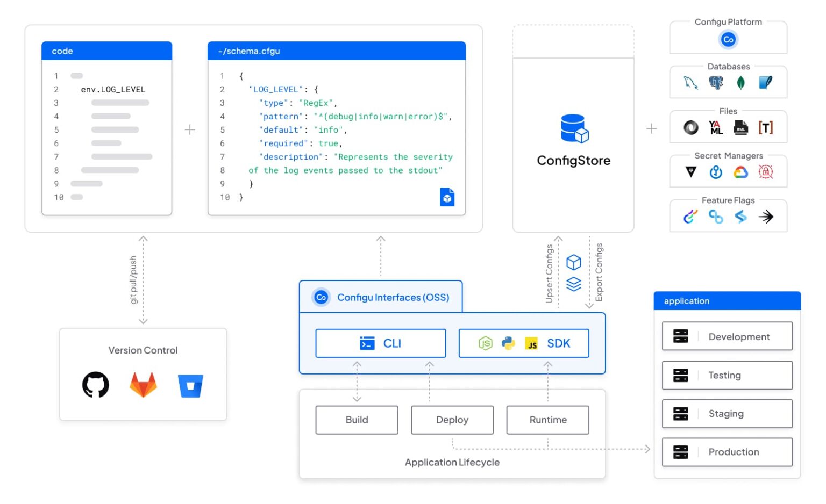Select the Google Cloud secret manager icon

tap(740, 172)
